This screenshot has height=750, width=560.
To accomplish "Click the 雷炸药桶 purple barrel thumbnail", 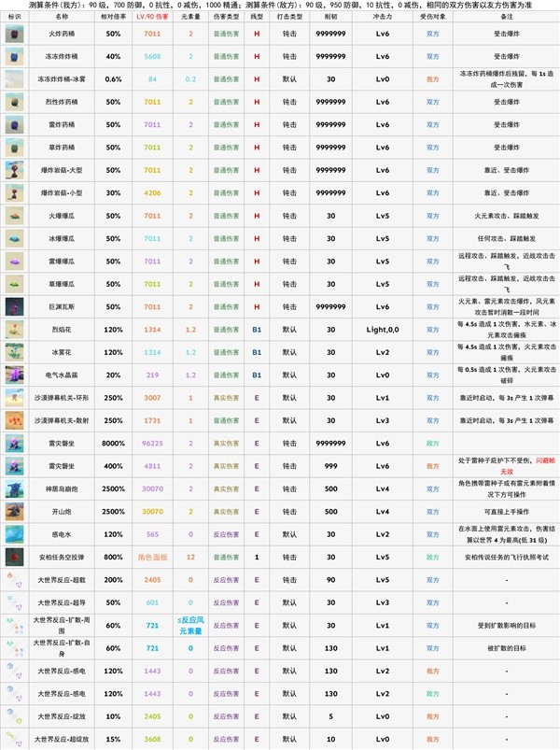I will (14, 125).
